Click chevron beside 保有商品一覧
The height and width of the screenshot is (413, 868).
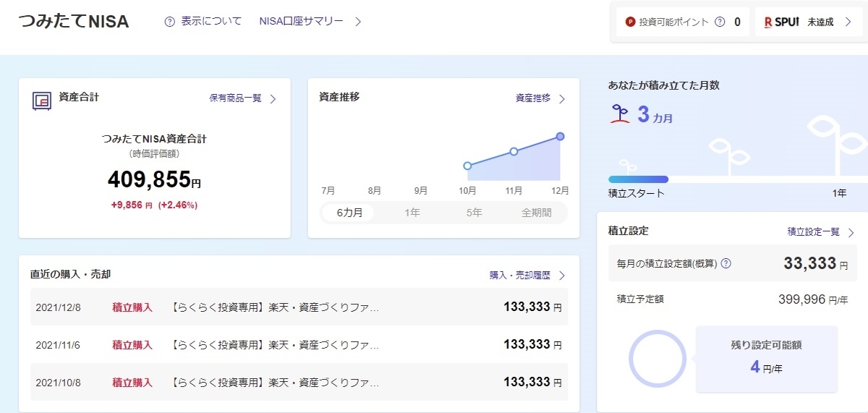(x=273, y=99)
